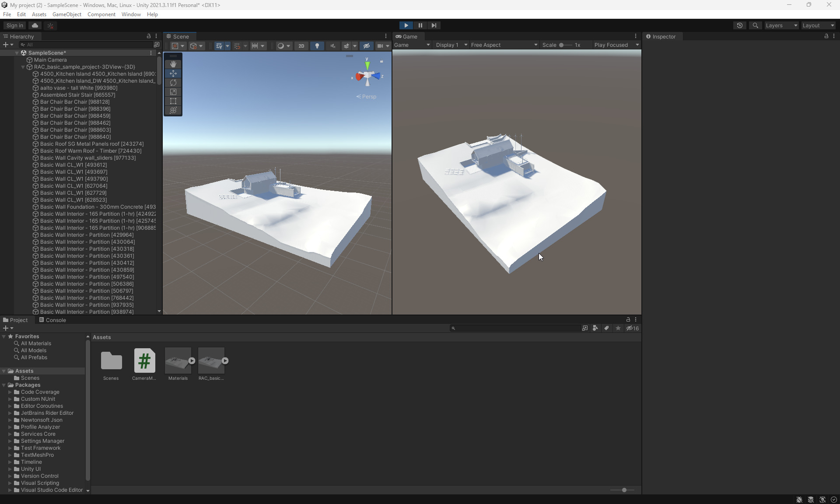Screen dimensions: 840x504
Task: Click the collaborate cloud icon next to Sign in
Action: pyautogui.click(x=35, y=25)
